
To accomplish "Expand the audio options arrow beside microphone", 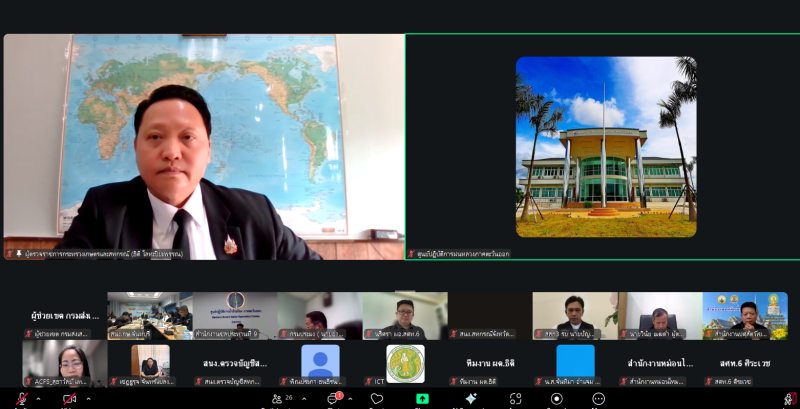I will 38,399.
